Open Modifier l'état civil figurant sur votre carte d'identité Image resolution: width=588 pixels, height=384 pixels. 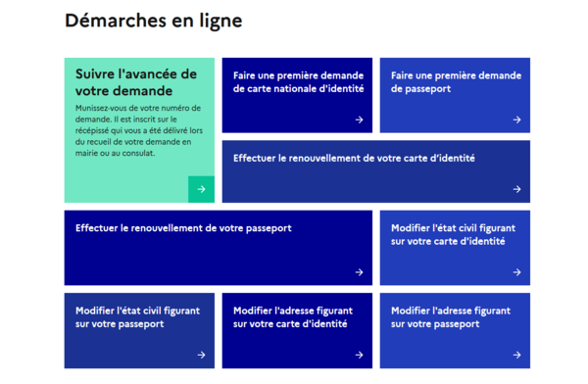[x=453, y=235]
